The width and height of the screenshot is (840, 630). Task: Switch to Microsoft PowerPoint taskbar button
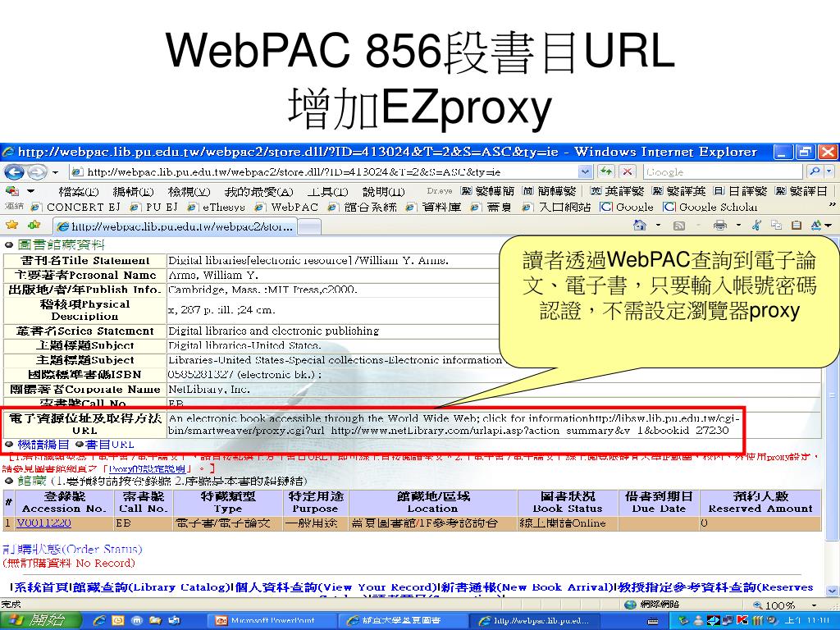[272, 621]
